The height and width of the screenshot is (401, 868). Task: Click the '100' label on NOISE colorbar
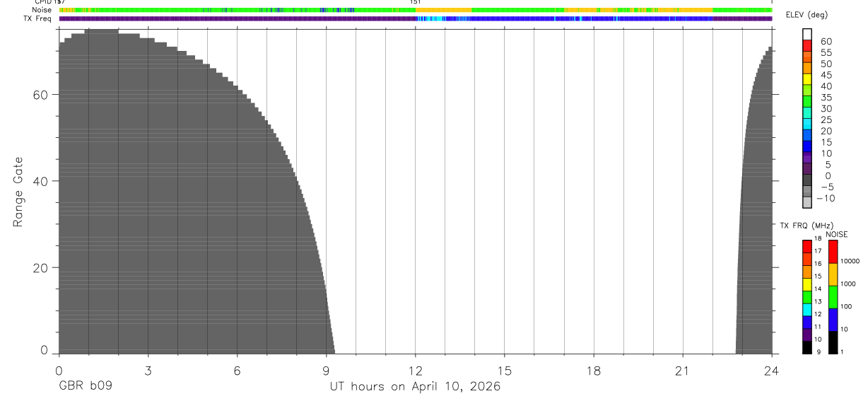pyautogui.click(x=846, y=306)
